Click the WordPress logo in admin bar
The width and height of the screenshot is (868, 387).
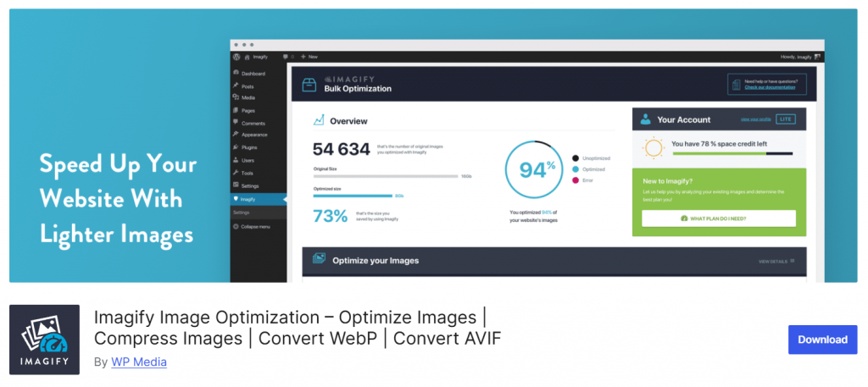click(x=236, y=57)
